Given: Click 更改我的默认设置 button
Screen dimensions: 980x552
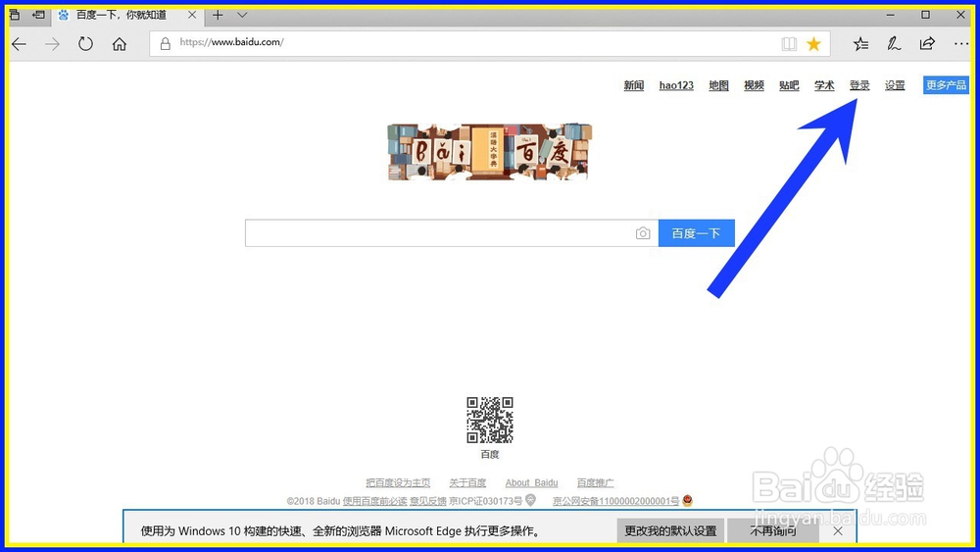Looking at the screenshot, I should coord(670,530).
